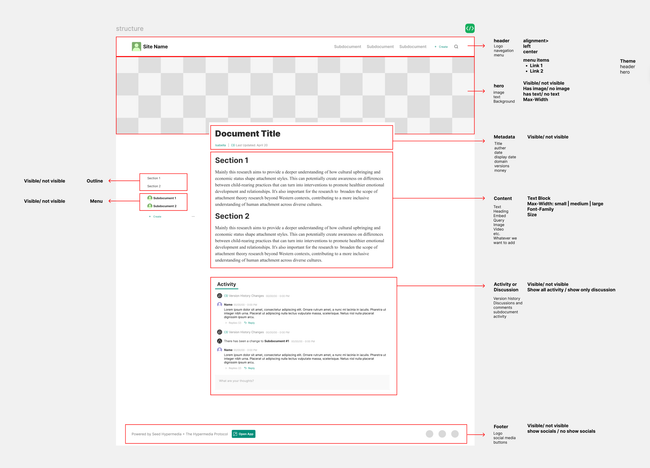Click the last social media circle in footer
Screen dimensions: 650x468
(x=455, y=434)
